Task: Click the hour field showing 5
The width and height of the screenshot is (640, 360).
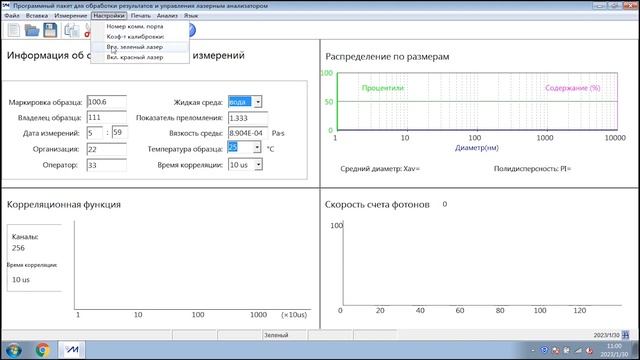Action: (x=95, y=133)
